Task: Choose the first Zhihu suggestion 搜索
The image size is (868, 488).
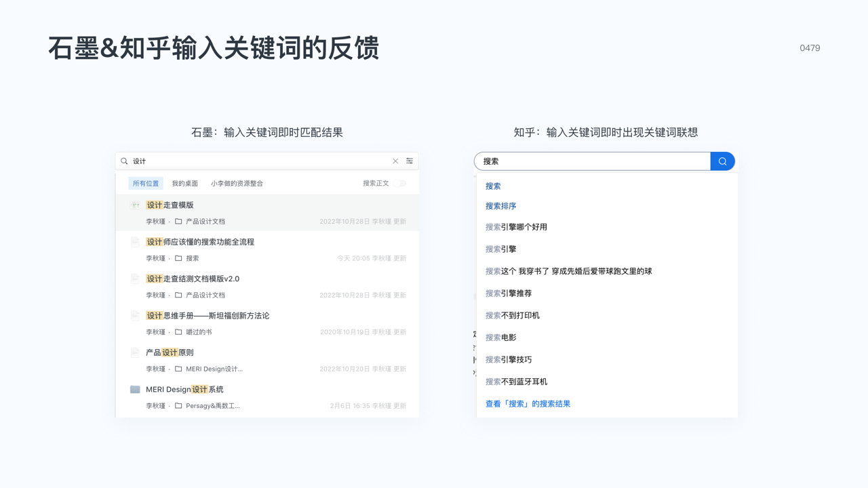Action: coord(493,186)
